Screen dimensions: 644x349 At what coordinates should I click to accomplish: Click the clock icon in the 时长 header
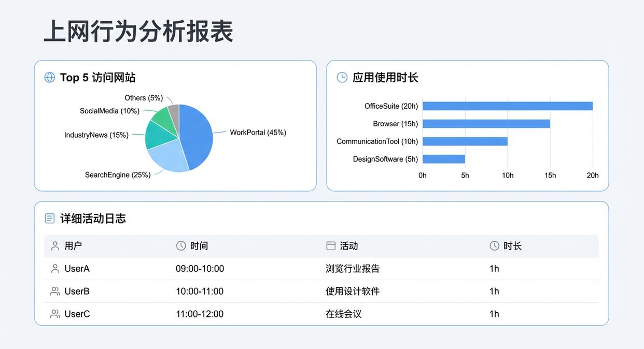coord(494,245)
